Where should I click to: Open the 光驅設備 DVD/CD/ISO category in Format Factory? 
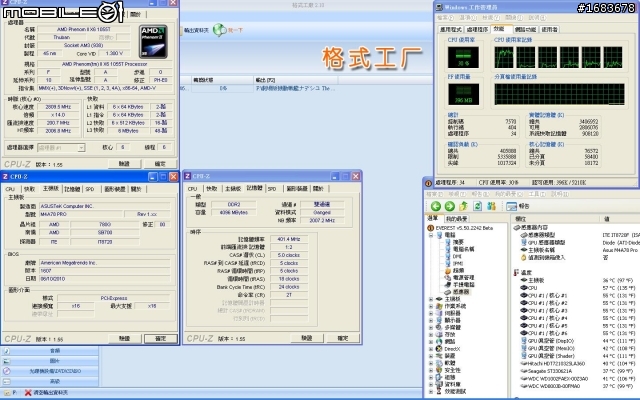click(x=50, y=371)
